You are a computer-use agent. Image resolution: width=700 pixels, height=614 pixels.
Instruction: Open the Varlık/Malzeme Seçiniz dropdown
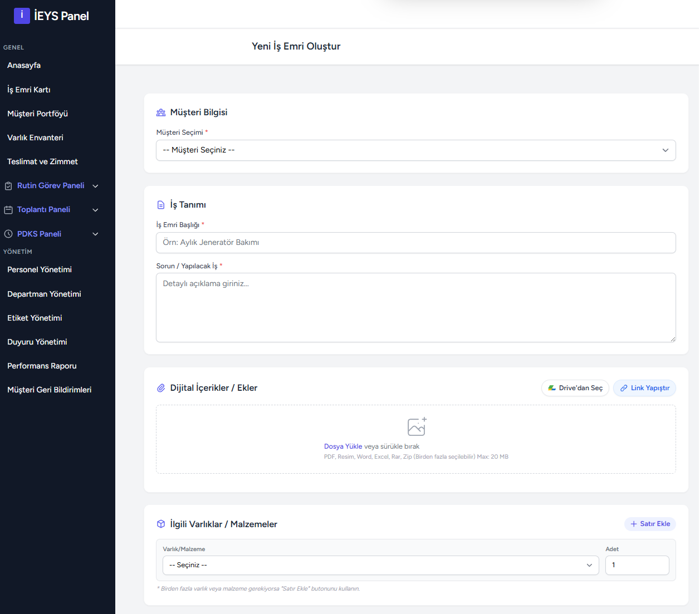click(x=380, y=565)
